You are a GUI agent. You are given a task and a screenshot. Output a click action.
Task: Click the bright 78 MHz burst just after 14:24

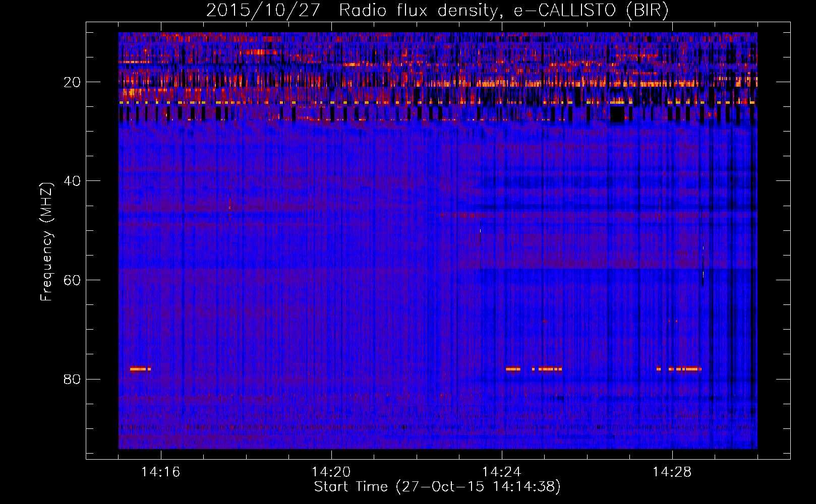pos(513,369)
